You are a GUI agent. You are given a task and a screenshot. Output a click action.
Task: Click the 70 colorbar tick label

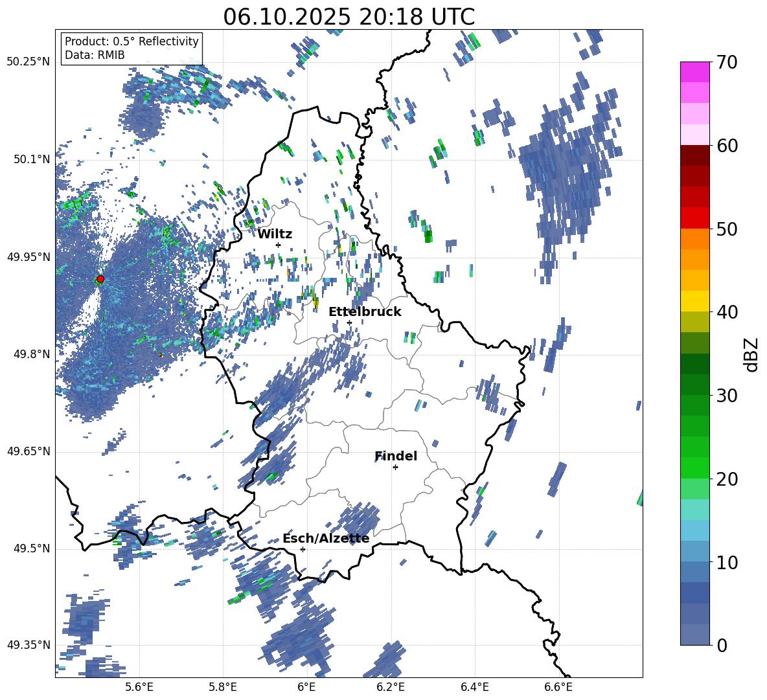[726, 63]
